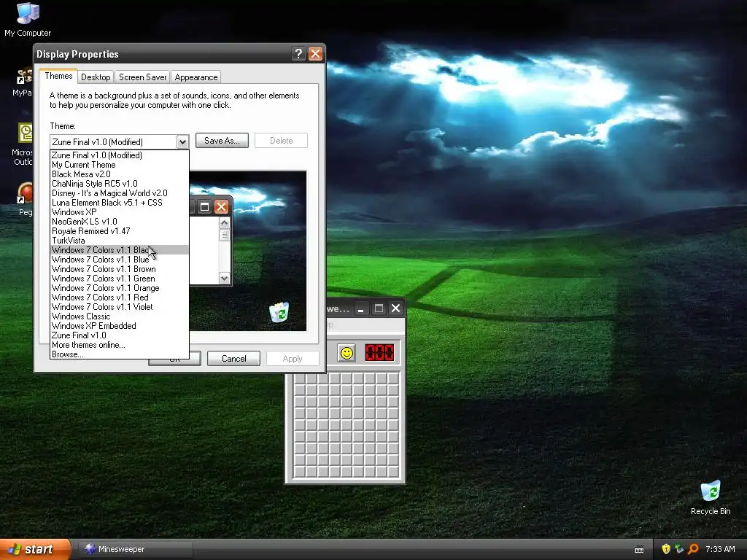Close the Display Properties dialog
This screenshot has height=560, width=747.
(x=315, y=54)
